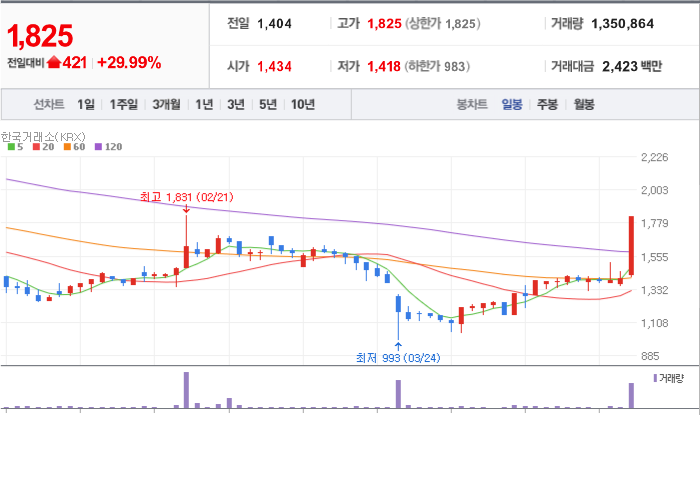The image size is (700, 490).
Task: Click the 하한가 983 label
Action: [x=438, y=66]
